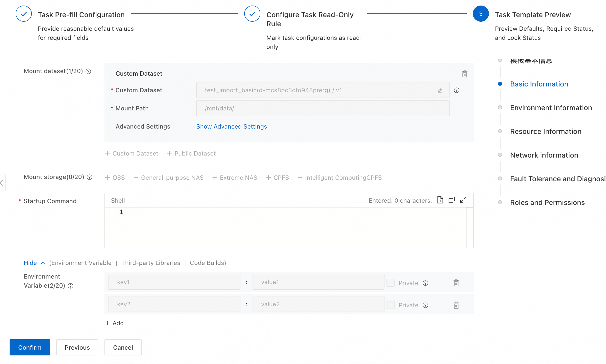Toggle Private checkbox for key2 variable
The height and width of the screenshot is (364, 606).
(391, 305)
